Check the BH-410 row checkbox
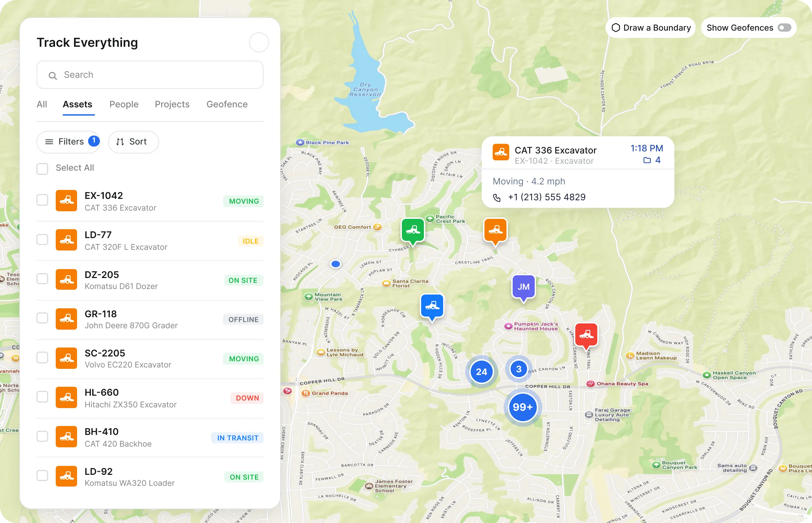Screen dimensions: 812x523 coord(42,436)
